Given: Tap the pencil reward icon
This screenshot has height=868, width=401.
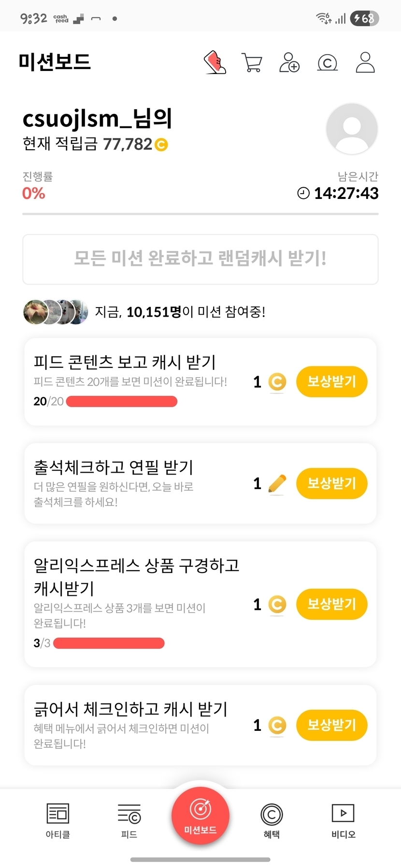Looking at the screenshot, I should pos(277,484).
